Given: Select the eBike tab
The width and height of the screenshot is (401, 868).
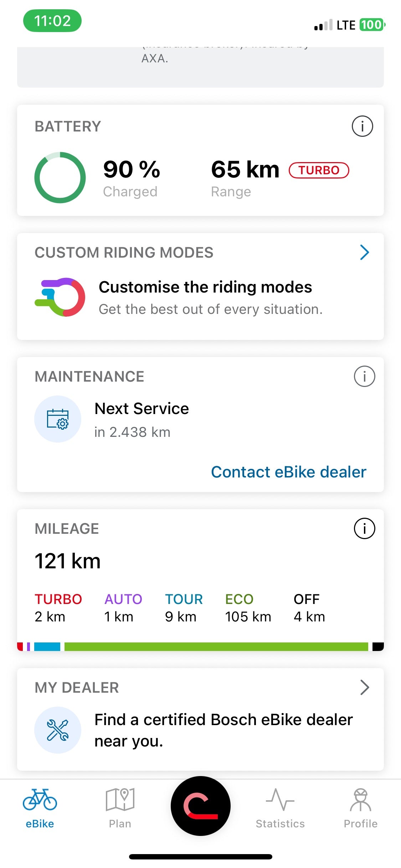Looking at the screenshot, I should click(x=40, y=808).
